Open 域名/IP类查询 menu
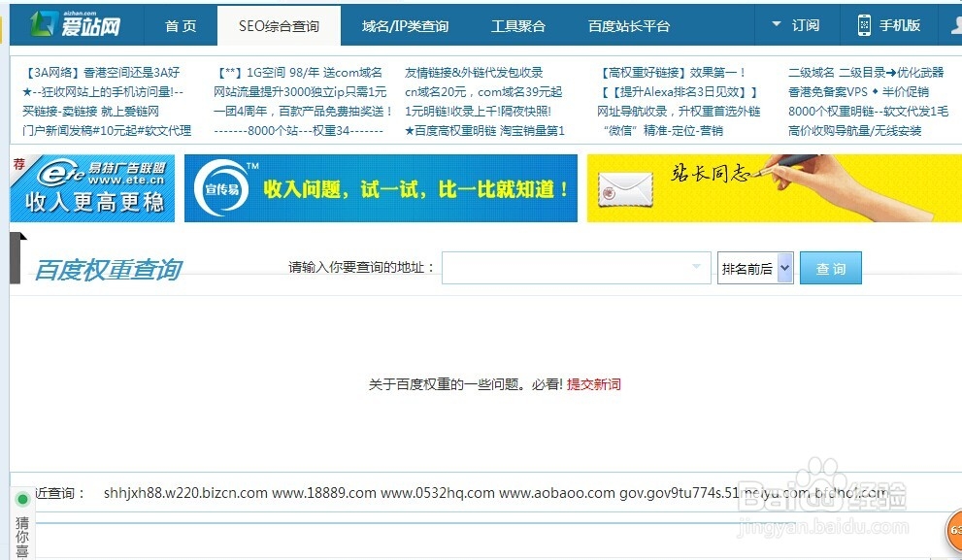Image resolution: width=962 pixels, height=560 pixels. point(405,26)
